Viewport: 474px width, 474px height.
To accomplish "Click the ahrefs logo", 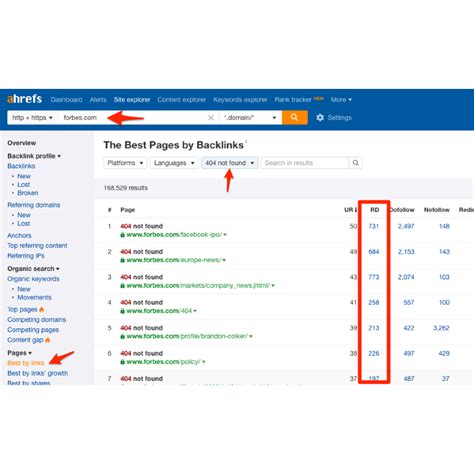I will 25,99.
